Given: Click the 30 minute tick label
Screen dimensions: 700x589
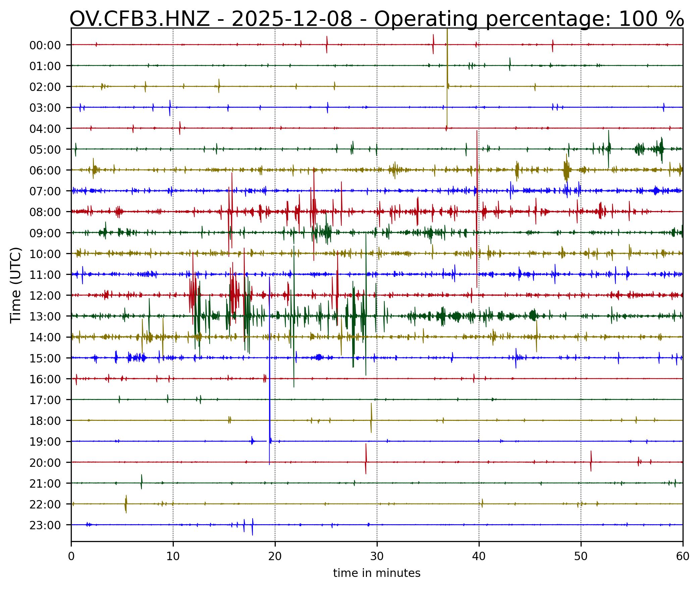Looking at the screenshot, I should pos(377,557).
